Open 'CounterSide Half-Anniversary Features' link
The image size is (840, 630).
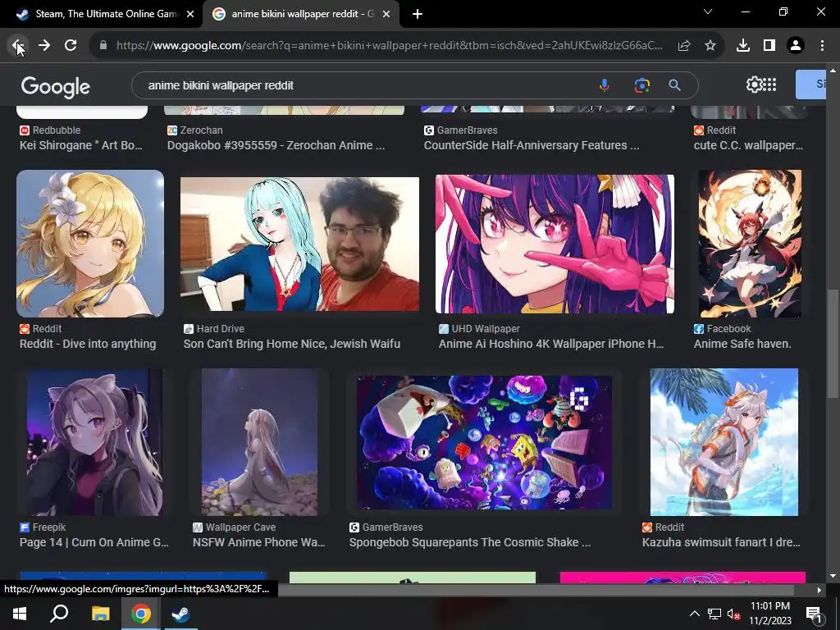coord(532,145)
